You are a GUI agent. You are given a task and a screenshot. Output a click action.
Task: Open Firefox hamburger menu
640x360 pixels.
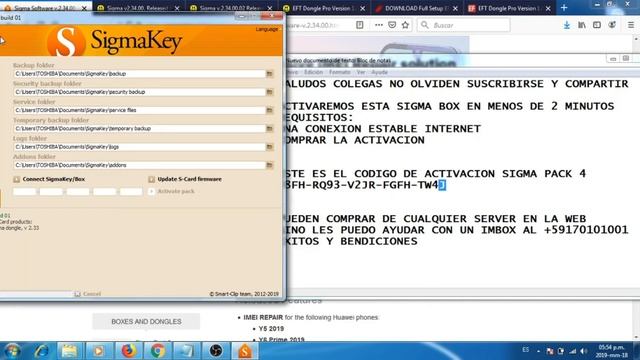pos(631,25)
